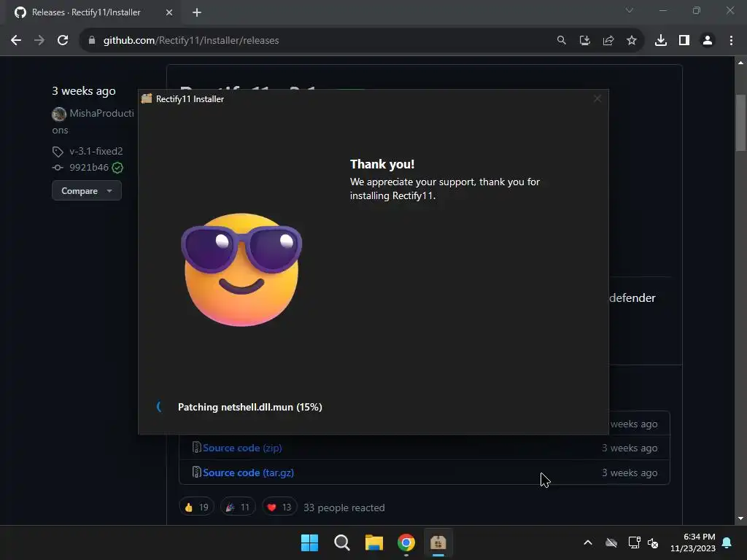Click the Thank you! heading
747x560 pixels.
(x=382, y=164)
